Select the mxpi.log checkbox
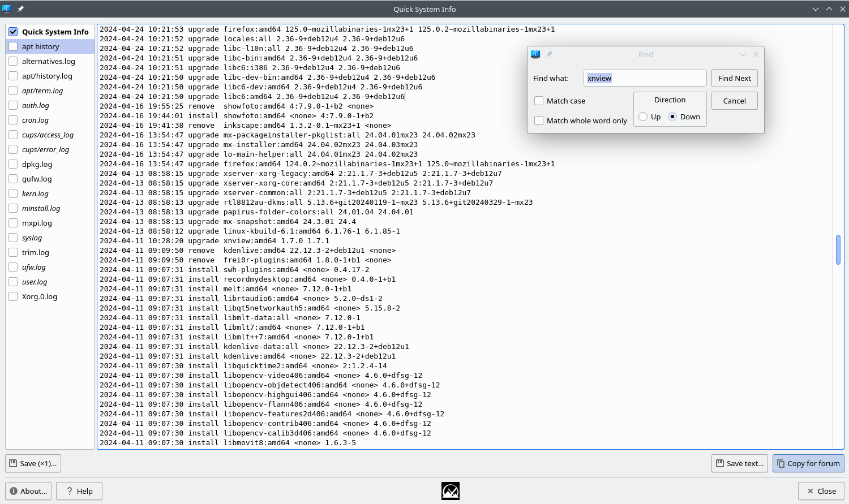Viewport: 849px width, 504px height. pos(13,223)
